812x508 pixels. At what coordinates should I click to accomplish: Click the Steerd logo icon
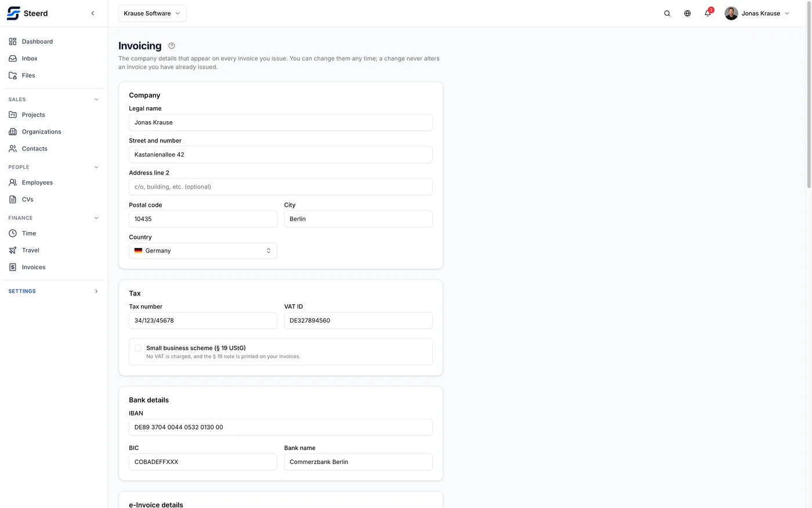[x=13, y=13]
